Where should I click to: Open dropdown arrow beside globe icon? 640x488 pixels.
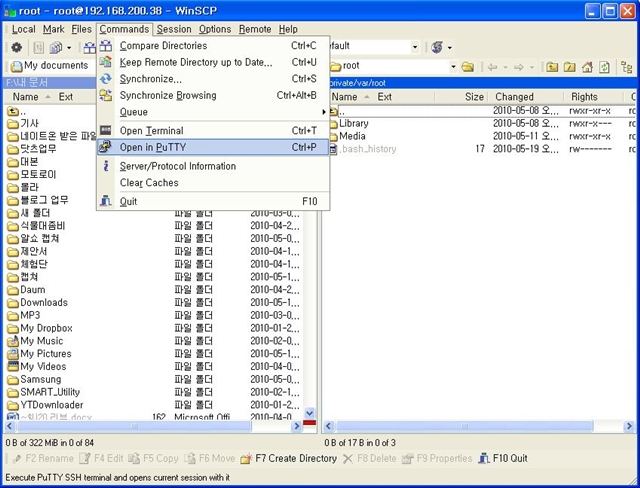click(x=450, y=48)
